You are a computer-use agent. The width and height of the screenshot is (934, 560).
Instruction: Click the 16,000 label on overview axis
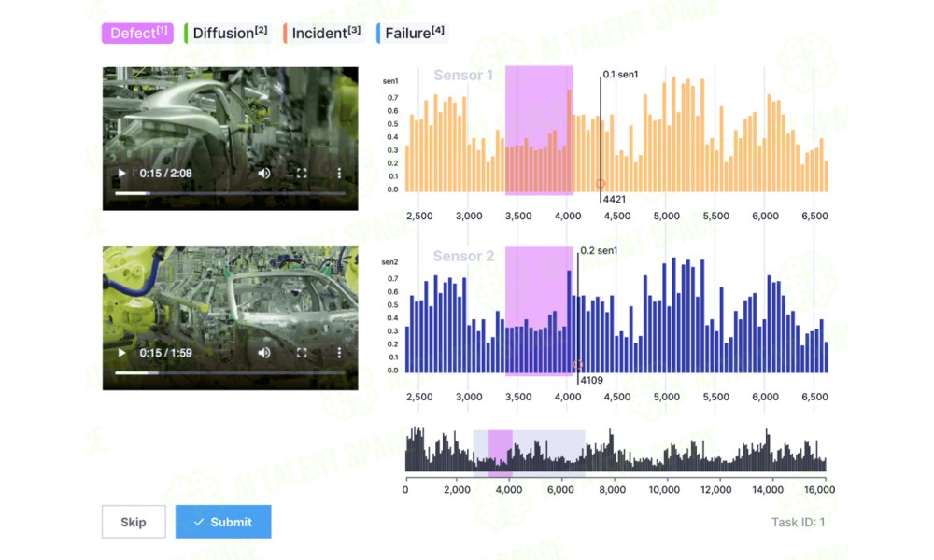click(820, 489)
